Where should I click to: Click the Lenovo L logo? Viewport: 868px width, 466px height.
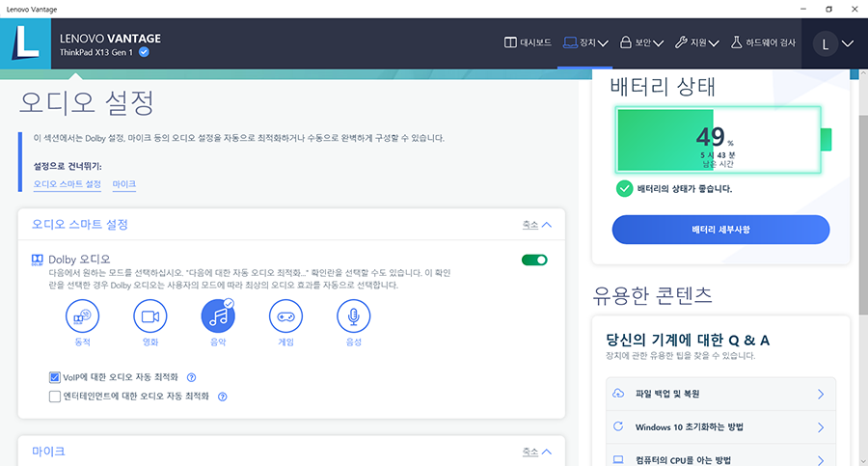pyautogui.click(x=25, y=43)
